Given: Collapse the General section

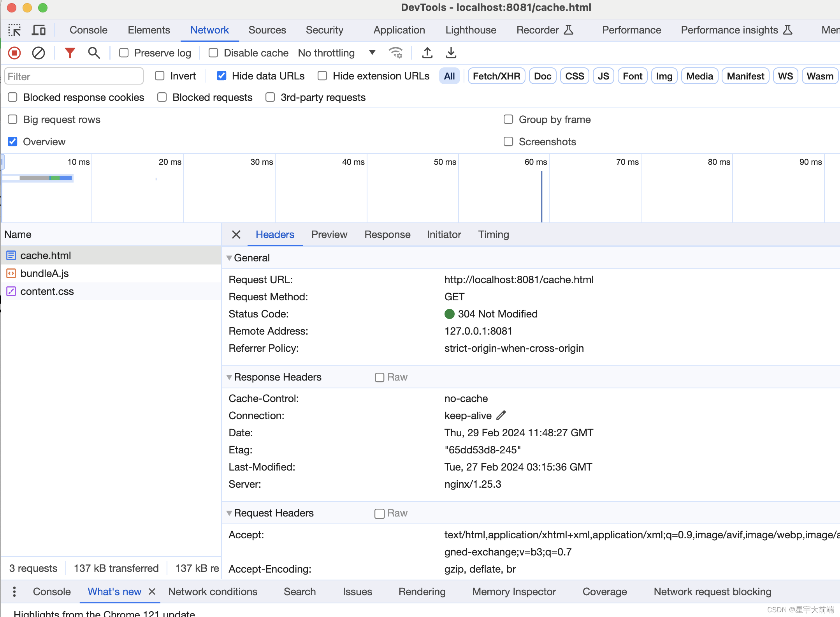Looking at the screenshot, I should (x=229, y=258).
